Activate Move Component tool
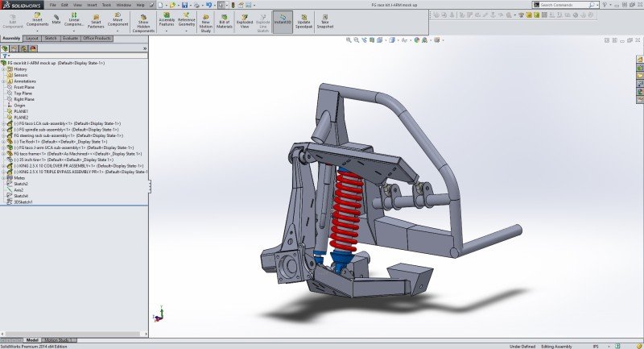Image resolution: width=644 pixels, height=349 pixels. [x=118, y=21]
